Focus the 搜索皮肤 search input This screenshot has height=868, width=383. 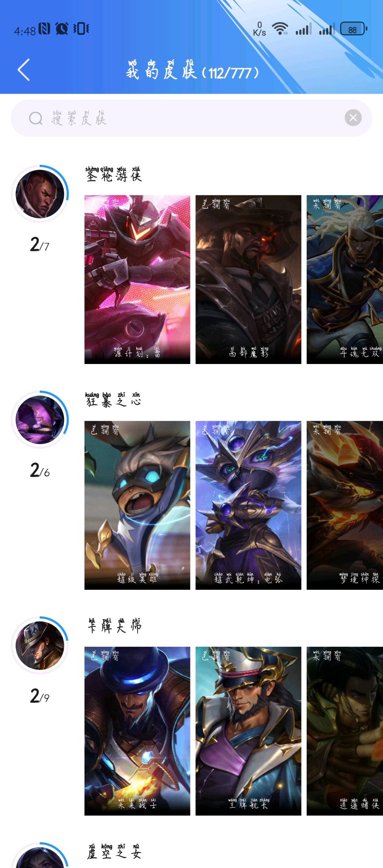191,118
